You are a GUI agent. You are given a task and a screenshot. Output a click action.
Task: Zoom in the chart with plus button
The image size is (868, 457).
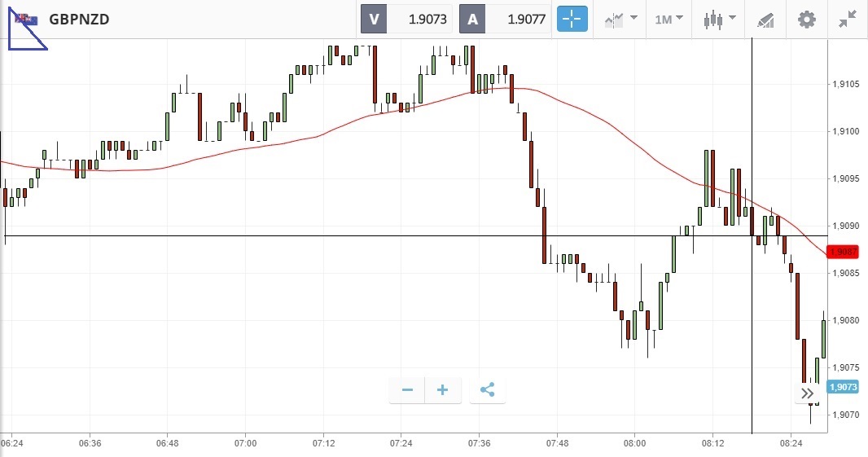click(443, 390)
